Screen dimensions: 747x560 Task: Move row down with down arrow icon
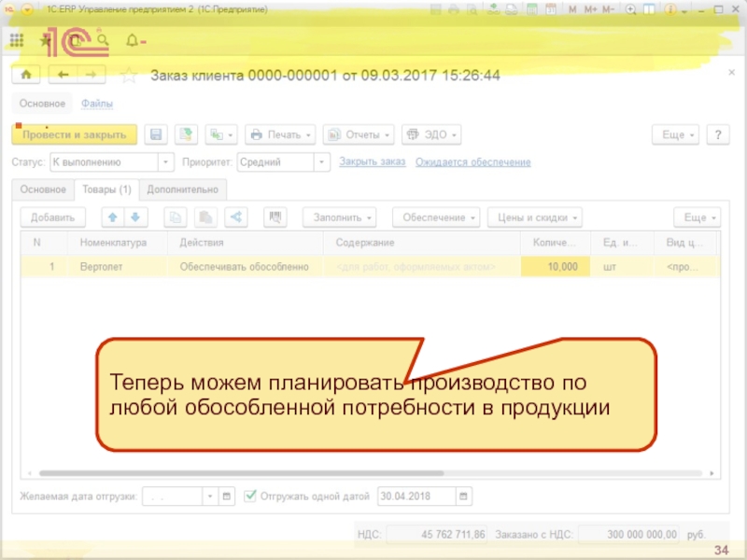[x=134, y=217]
